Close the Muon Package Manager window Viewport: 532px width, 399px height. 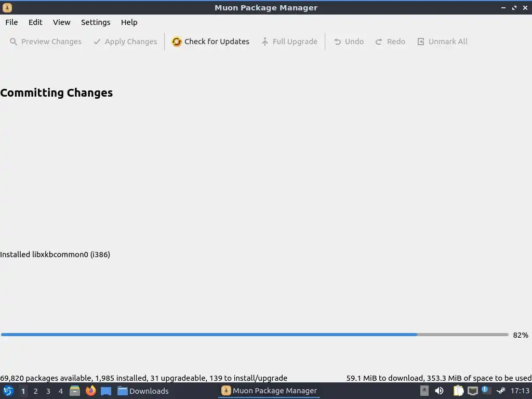coord(525,7)
